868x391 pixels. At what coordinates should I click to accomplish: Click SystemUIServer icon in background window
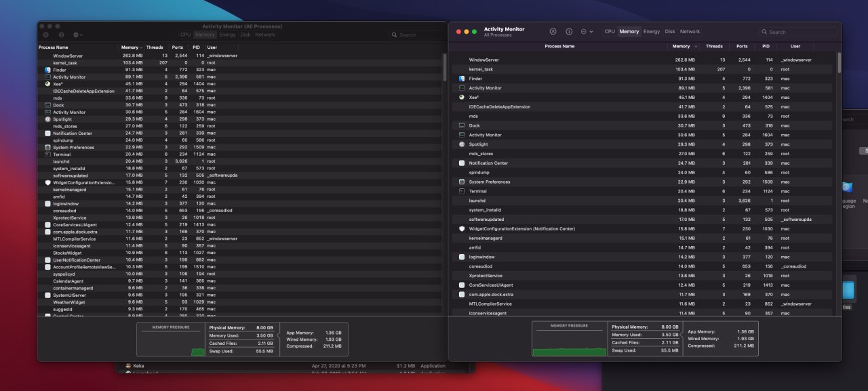click(47, 295)
